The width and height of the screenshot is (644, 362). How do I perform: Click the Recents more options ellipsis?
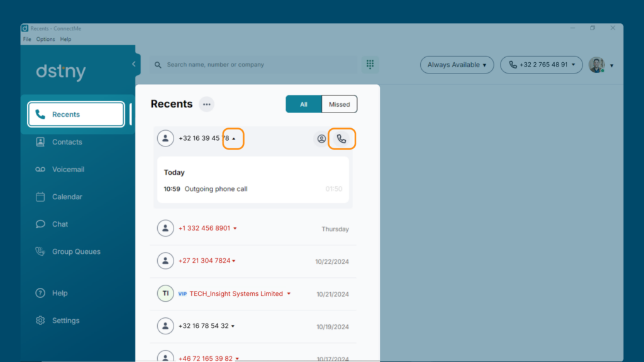point(206,104)
